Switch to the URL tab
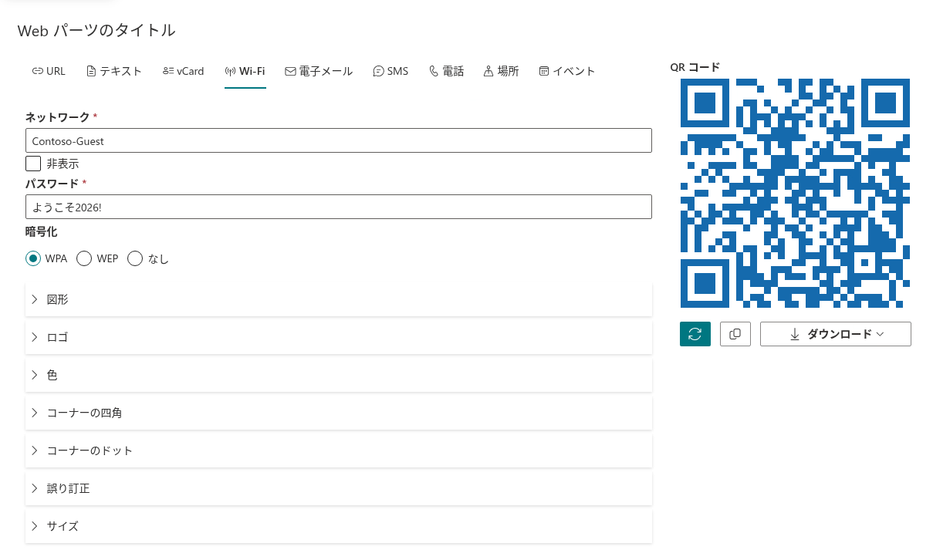The width and height of the screenshot is (933, 560). [x=49, y=71]
